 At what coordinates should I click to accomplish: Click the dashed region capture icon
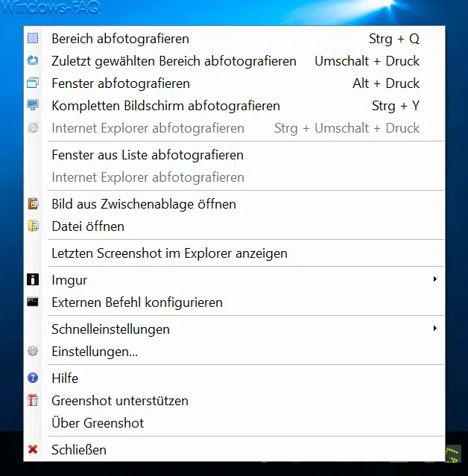point(33,39)
